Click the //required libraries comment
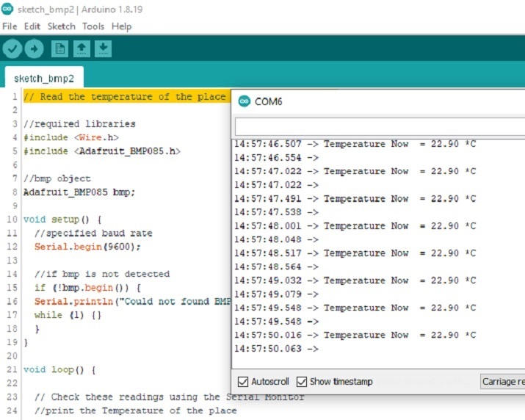Screen dimensions: 525x420 click(x=79, y=124)
